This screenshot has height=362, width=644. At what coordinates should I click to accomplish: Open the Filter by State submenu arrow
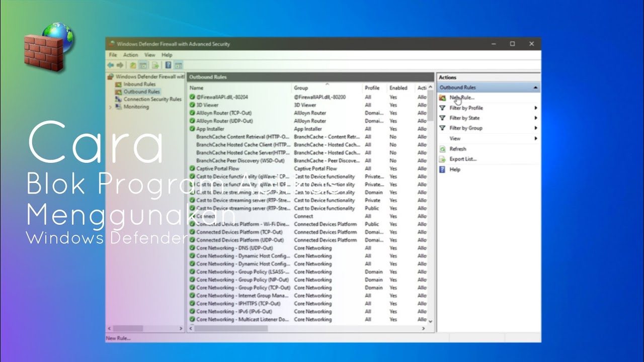pos(536,118)
